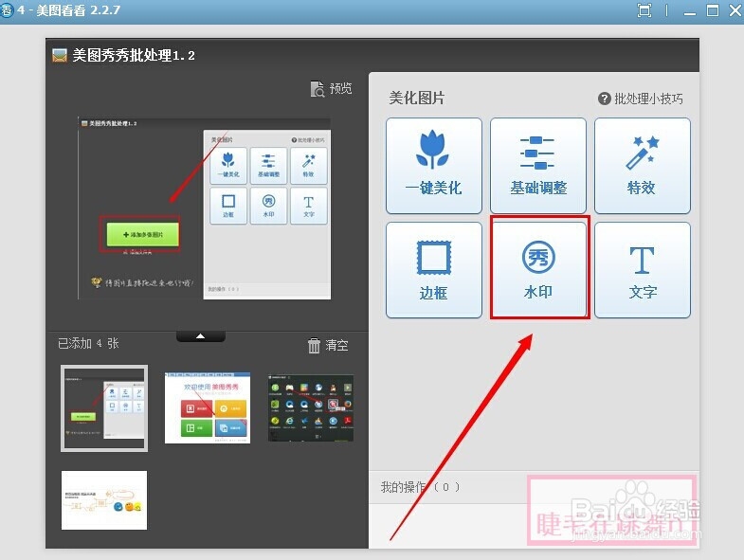Select first thumbnail of batch processing window
The height and width of the screenshot is (560, 744).
point(104,408)
